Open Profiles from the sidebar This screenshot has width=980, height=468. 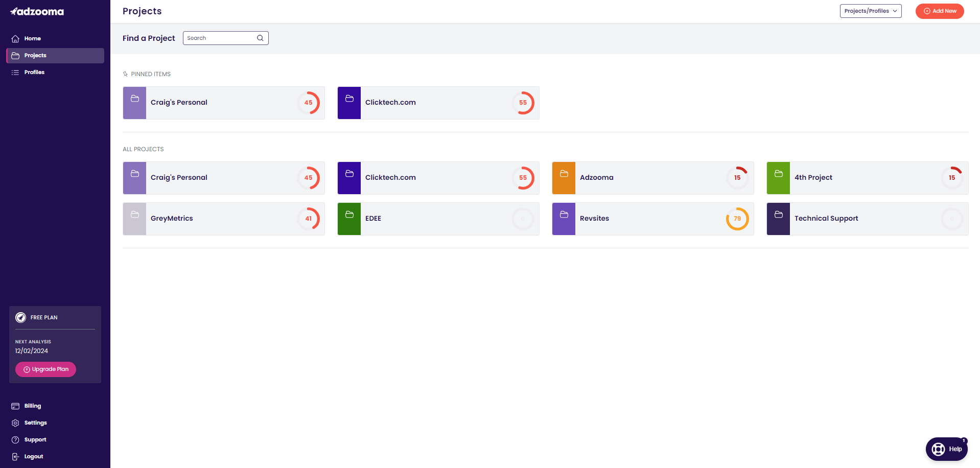55,73
